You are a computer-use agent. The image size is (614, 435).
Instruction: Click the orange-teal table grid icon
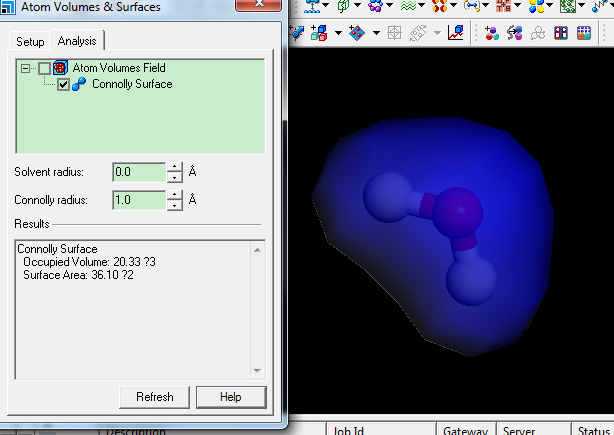click(584, 33)
